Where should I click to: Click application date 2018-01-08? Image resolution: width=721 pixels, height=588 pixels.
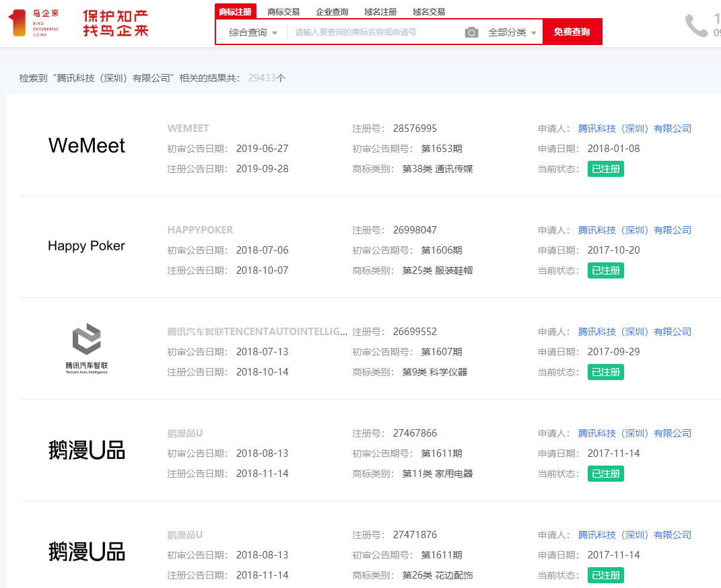(x=613, y=149)
